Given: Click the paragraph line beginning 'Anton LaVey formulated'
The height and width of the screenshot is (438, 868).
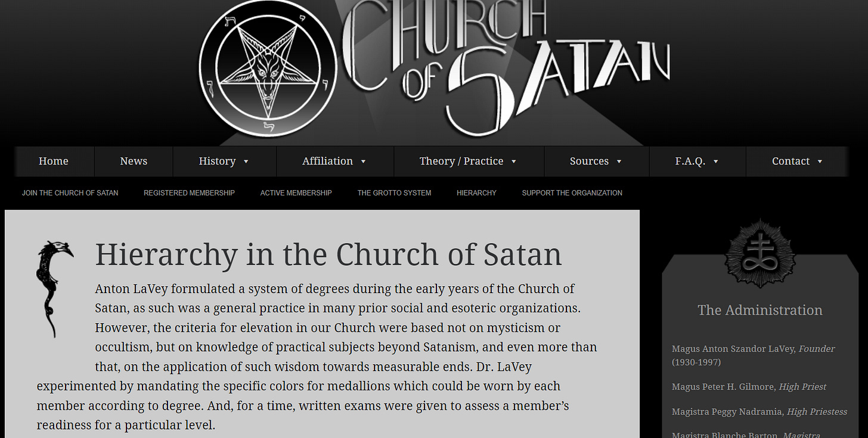Looking at the screenshot, I should (335, 290).
